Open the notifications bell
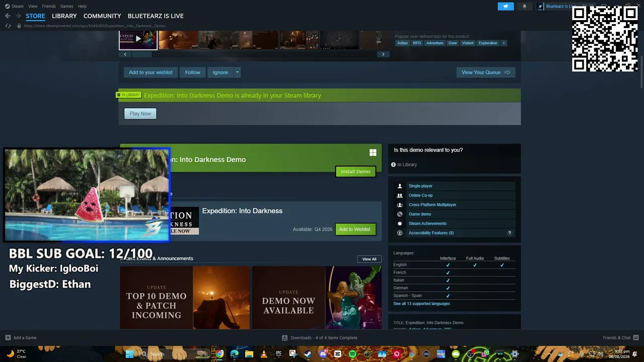Image resolution: width=644 pixels, height=362 pixels. point(524,6)
